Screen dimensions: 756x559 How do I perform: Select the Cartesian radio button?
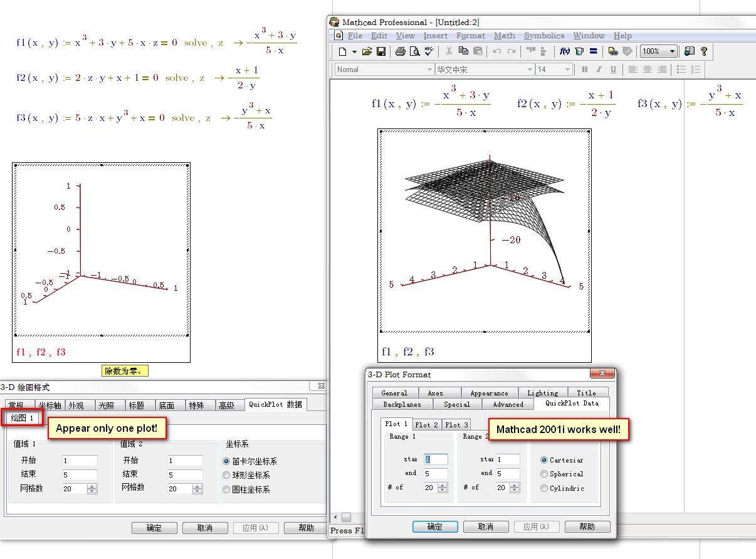click(x=543, y=460)
